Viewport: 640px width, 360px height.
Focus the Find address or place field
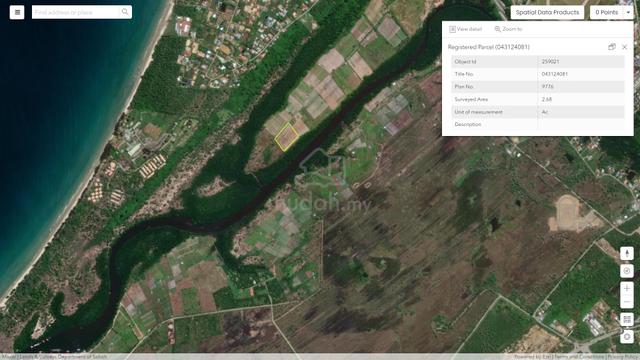click(x=76, y=12)
